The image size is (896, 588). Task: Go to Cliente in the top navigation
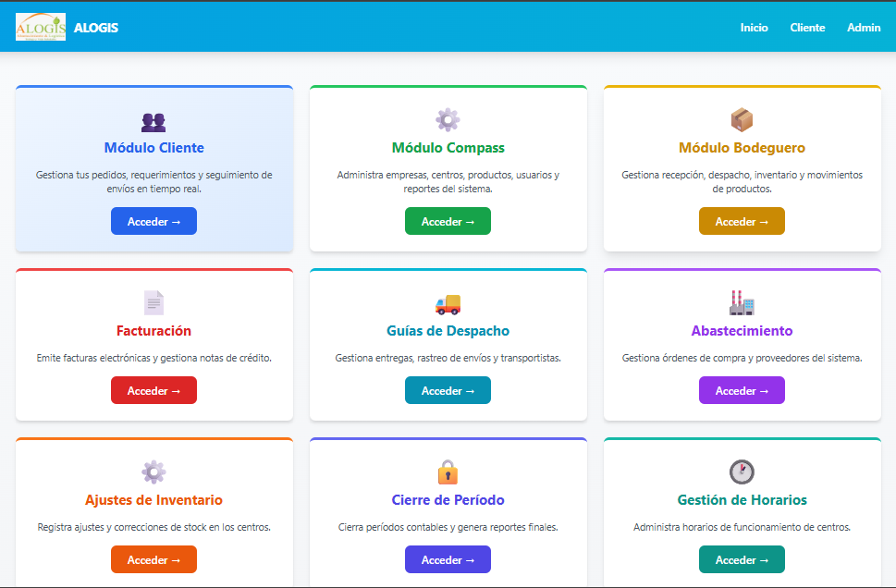pos(807,28)
